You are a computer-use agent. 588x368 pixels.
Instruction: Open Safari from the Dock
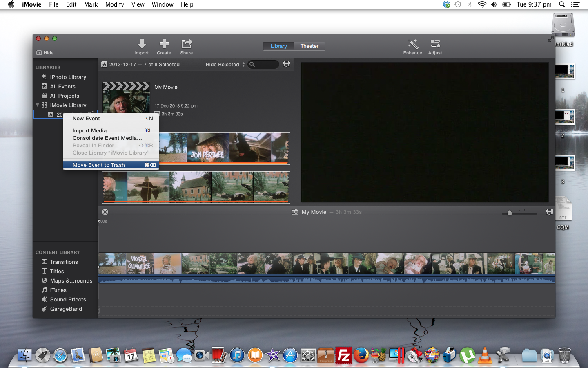pos(60,355)
